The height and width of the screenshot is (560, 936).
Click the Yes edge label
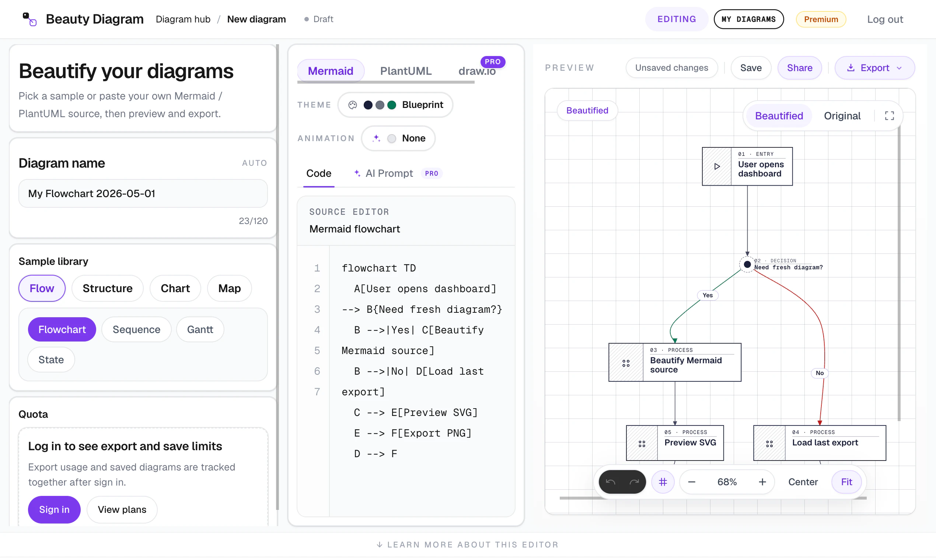(707, 295)
